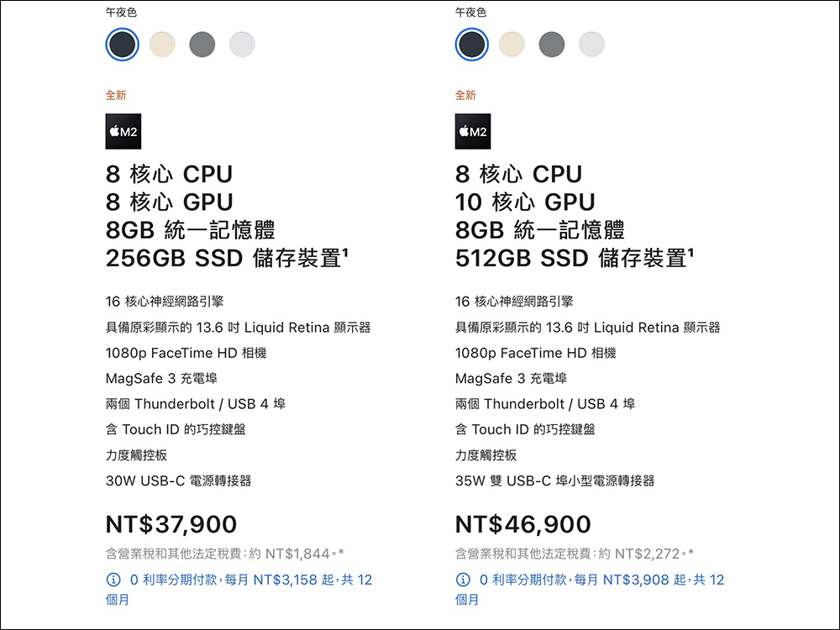Click the asterisk footnote after NT$2,272 tax
The image size is (840, 630).
point(690,553)
